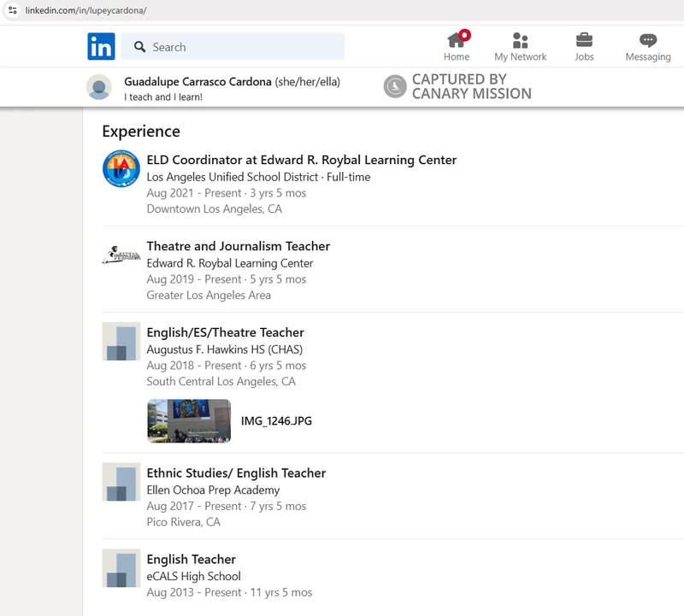Viewport: 684px width, 616px height.
Task: Click the IMG_1246.JPG file name
Action: [x=276, y=421]
